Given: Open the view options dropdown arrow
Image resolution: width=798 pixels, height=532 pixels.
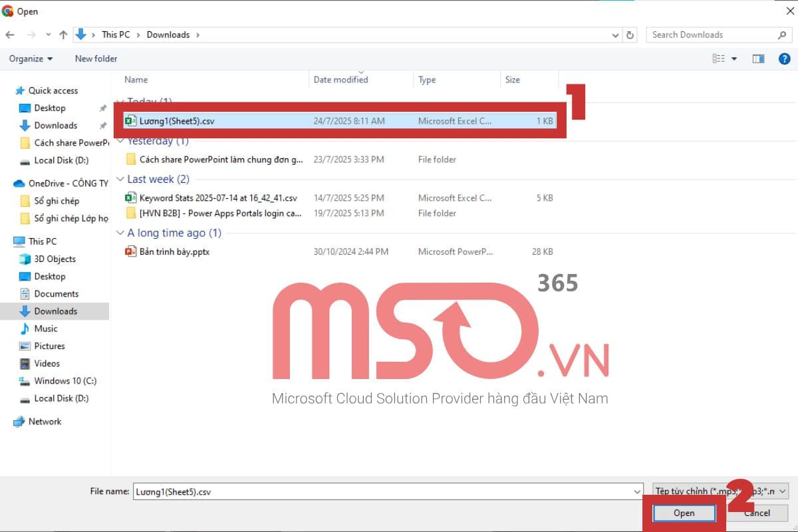Looking at the screenshot, I should click(x=734, y=59).
